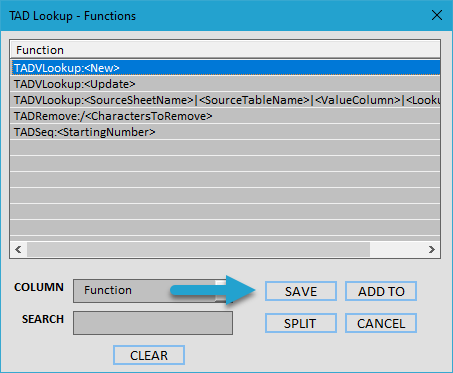Click the CLEAR button
The height and width of the screenshot is (373, 453).
tap(149, 355)
